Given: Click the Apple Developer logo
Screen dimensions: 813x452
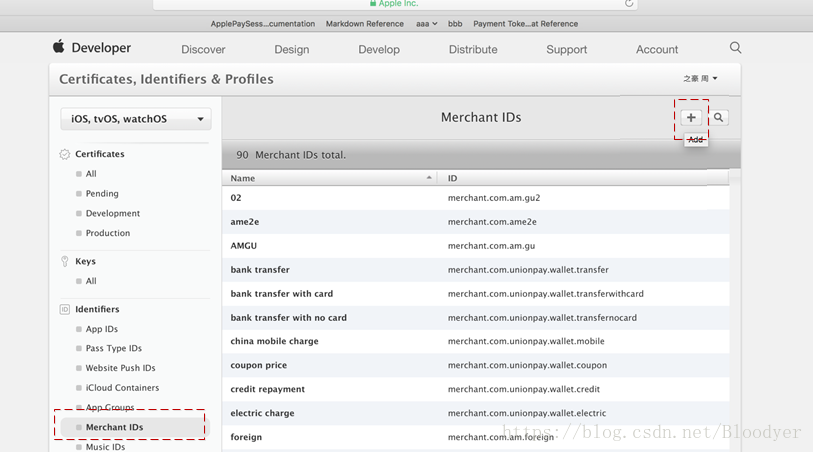Looking at the screenshot, I should tap(92, 47).
